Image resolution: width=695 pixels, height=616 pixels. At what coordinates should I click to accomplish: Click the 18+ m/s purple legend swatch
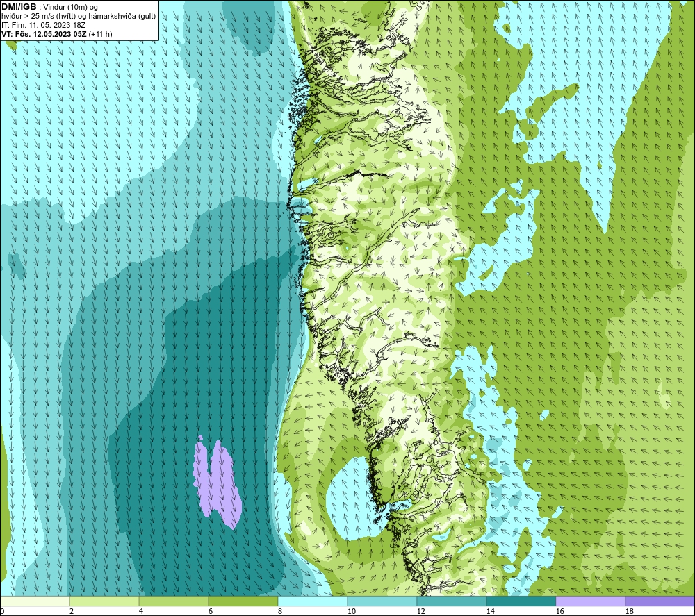coord(660,601)
